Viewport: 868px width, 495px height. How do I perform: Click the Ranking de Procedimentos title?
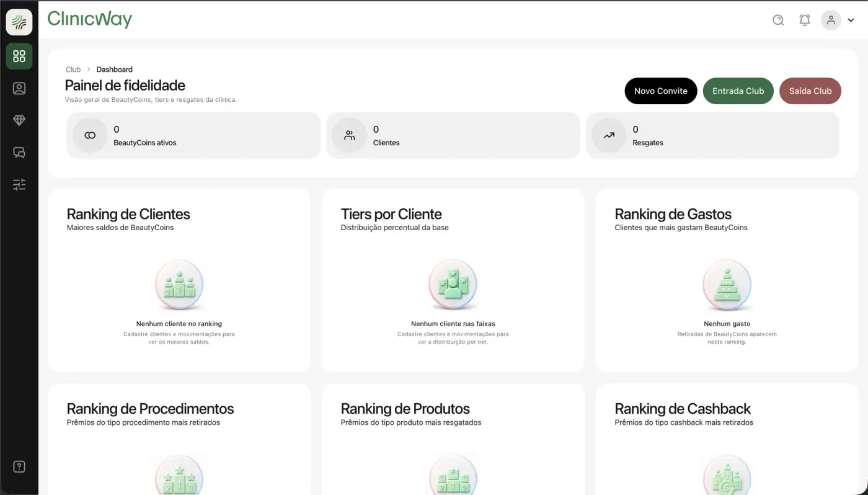pos(151,409)
